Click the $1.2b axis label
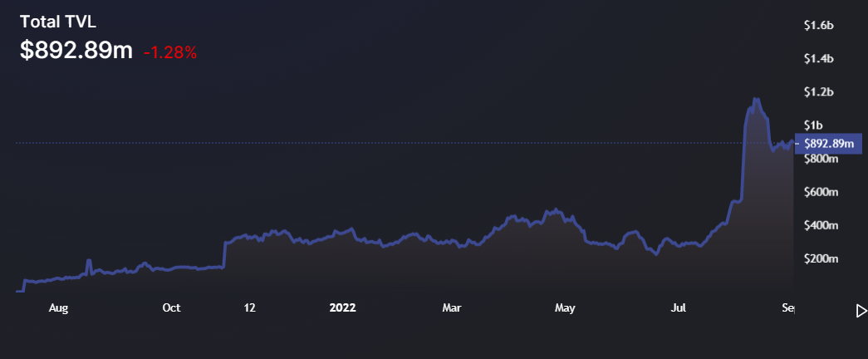Viewport: 868px width, 359px height. (819, 91)
